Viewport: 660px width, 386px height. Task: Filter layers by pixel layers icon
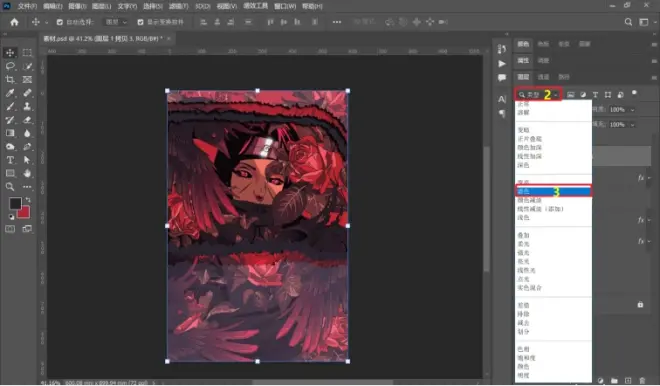pyautogui.click(x=570, y=95)
